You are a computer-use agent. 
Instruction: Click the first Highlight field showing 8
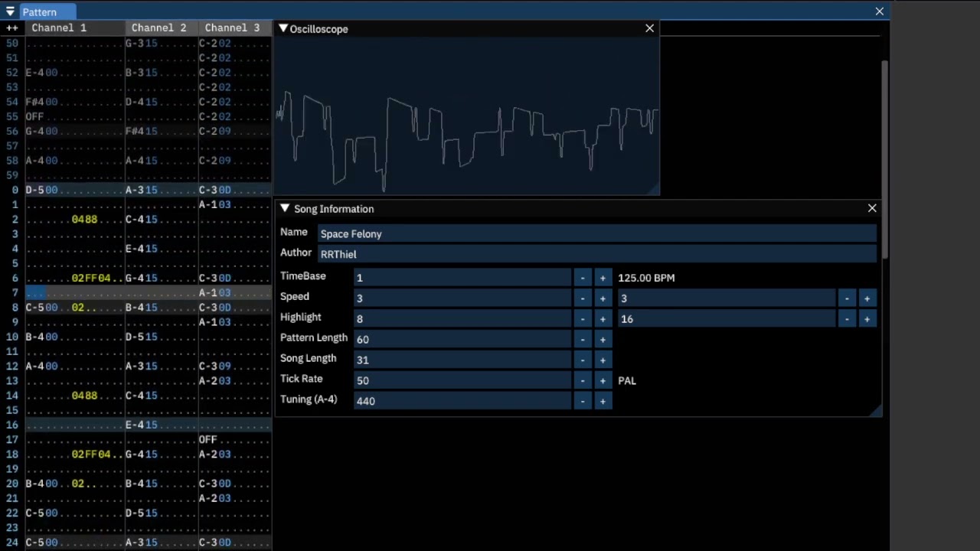(462, 319)
